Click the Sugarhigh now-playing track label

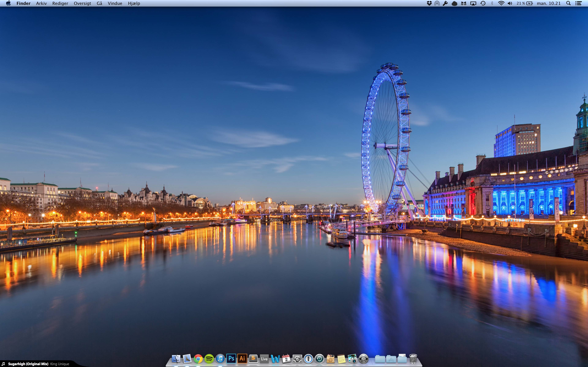pyautogui.click(x=28, y=364)
